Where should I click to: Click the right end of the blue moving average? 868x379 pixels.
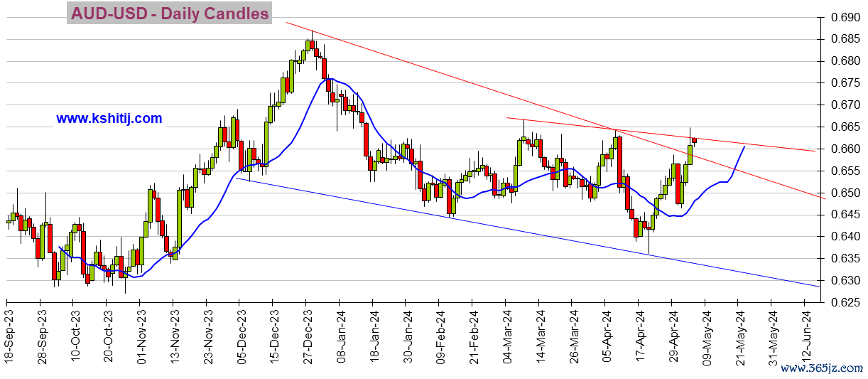(744, 146)
